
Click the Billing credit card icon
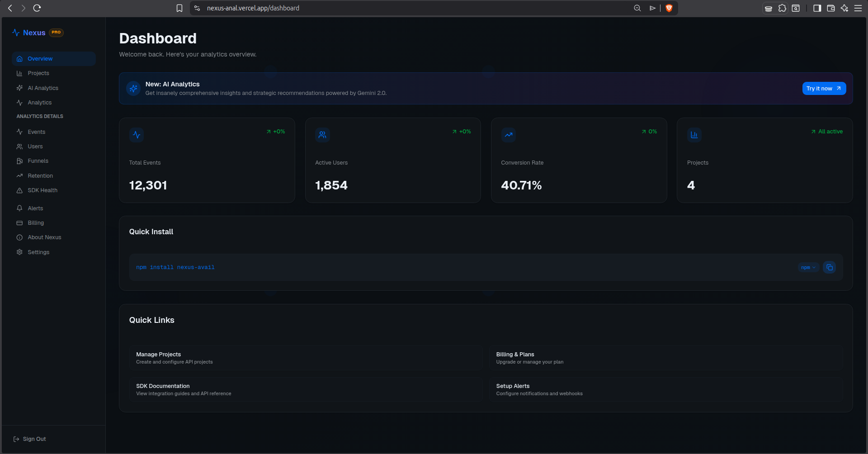[x=19, y=223]
